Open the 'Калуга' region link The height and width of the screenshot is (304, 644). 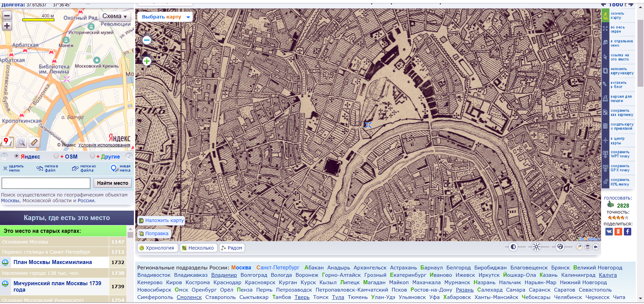(608, 275)
